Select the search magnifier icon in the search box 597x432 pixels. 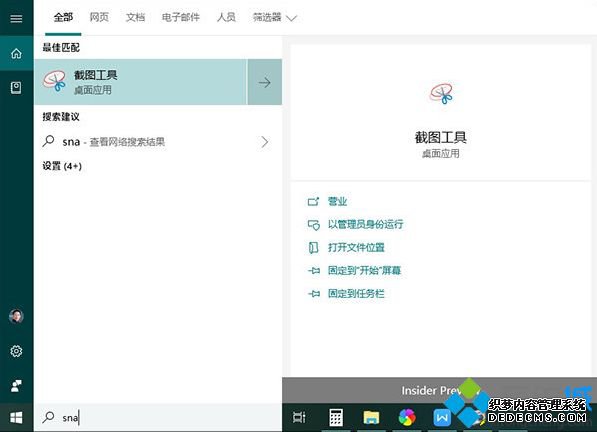pos(48,417)
